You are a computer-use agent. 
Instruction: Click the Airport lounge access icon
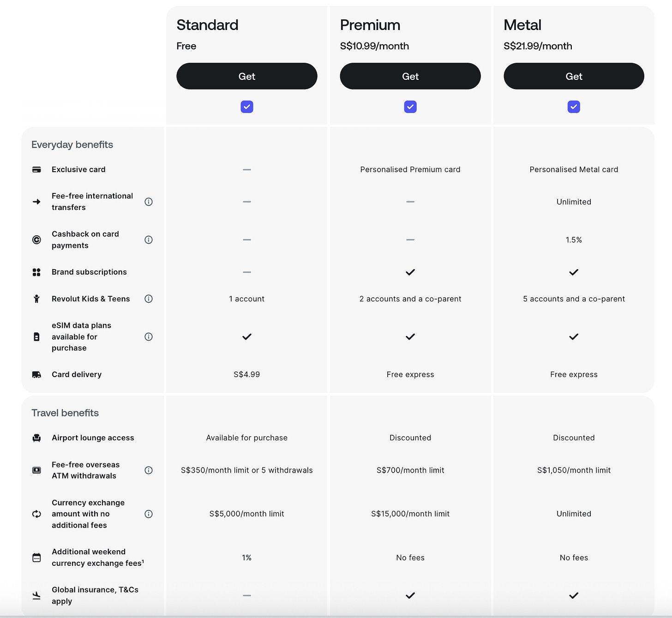[x=36, y=438]
